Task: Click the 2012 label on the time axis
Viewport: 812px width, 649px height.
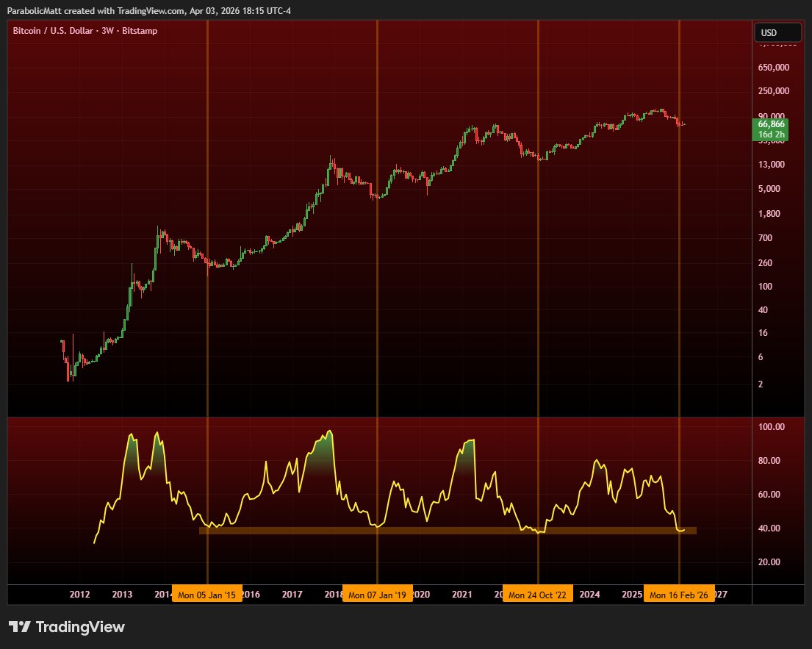Action: coord(80,595)
